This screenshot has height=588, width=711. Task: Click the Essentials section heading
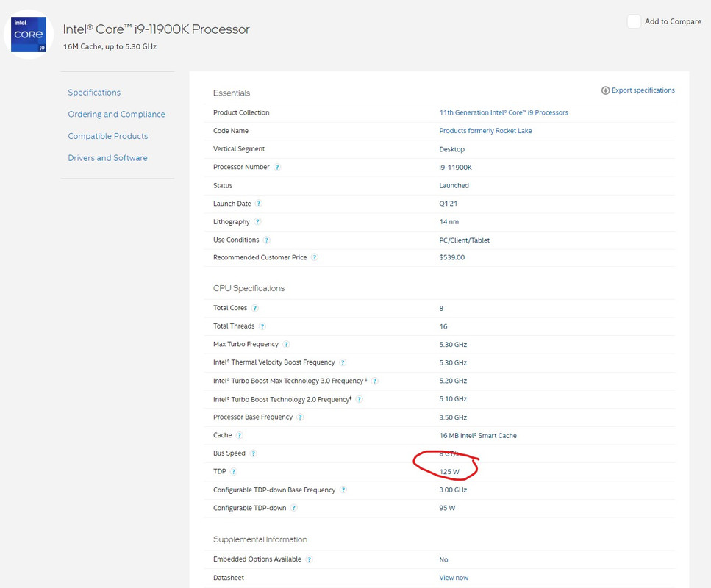click(232, 93)
